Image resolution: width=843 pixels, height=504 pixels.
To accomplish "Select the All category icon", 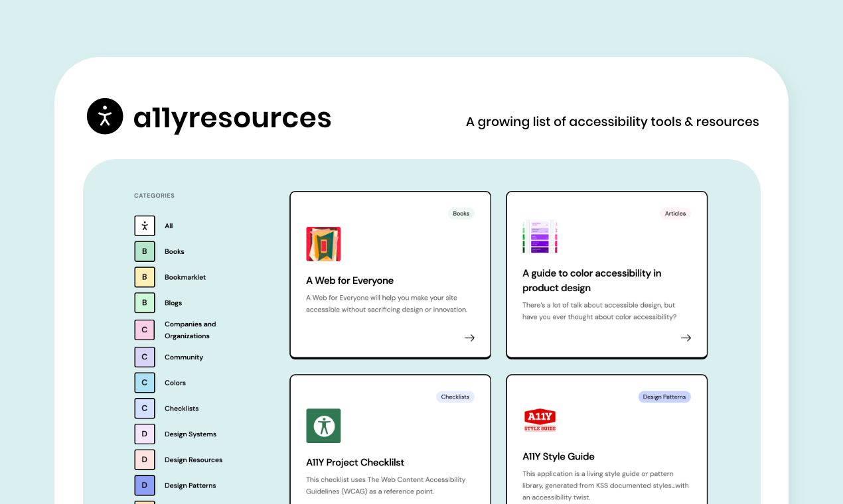I will pos(145,225).
